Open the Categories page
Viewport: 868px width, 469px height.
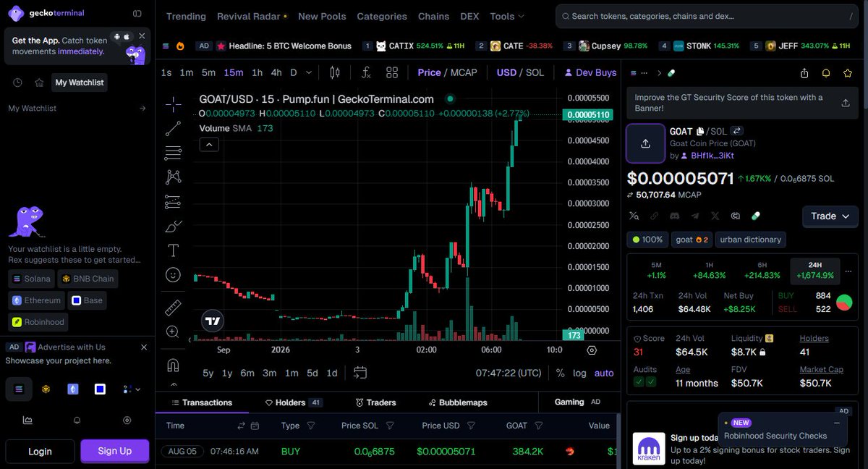pyautogui.click(x=382, y=16)
